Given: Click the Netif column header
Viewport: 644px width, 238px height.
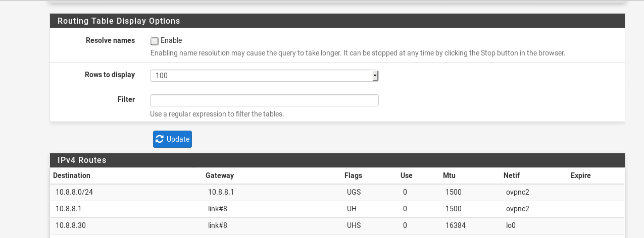Looking at the screenshot, I should pos(512,175).
